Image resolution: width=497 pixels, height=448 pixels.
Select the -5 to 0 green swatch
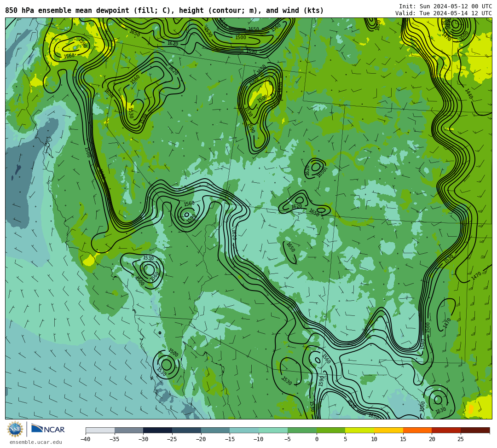tap(302, 430)
